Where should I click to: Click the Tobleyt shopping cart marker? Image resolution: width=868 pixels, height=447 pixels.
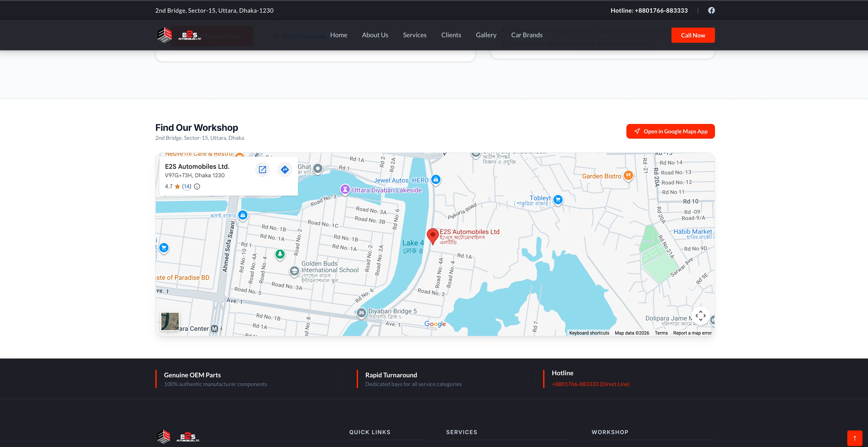coord(558,200)
